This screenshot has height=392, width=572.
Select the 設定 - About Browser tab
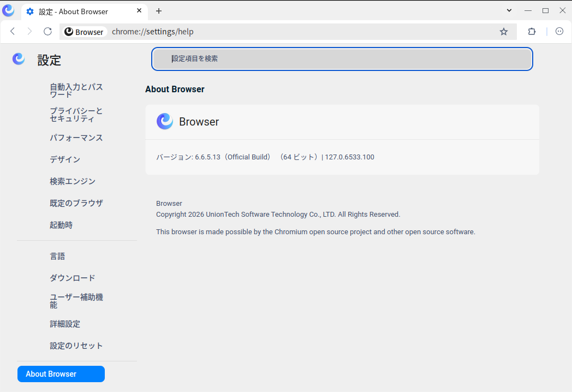point(84,11)
